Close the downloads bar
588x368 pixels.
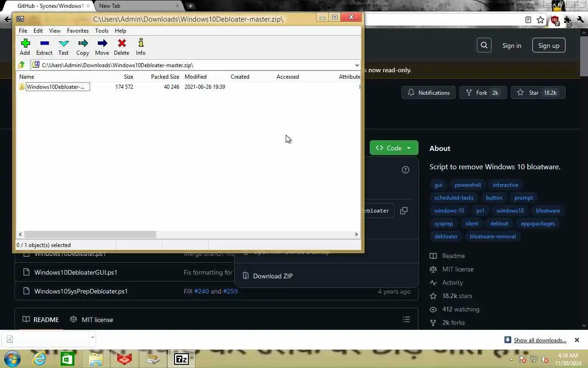click(577, 340)
